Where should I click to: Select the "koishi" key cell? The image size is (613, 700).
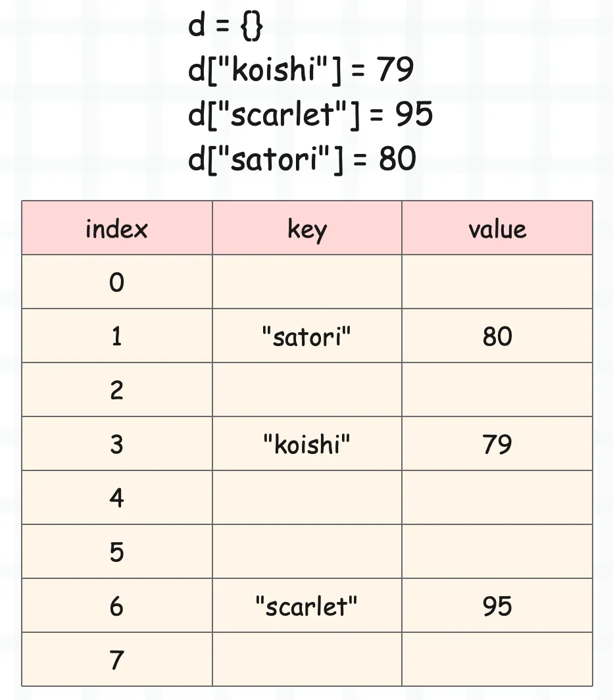point(307,443)
